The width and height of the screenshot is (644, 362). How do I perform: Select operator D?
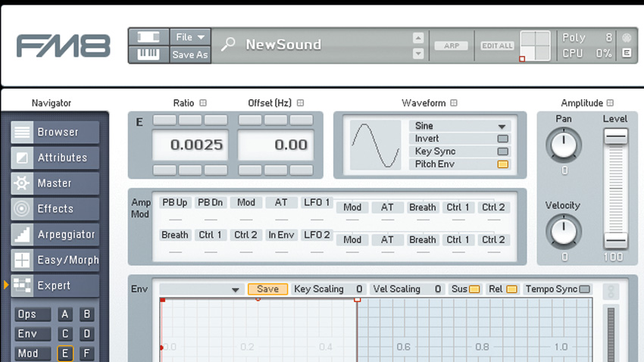[86, 334]
